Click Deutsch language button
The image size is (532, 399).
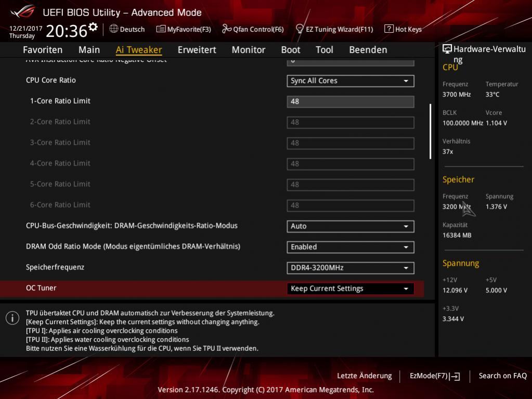point(132,30)
